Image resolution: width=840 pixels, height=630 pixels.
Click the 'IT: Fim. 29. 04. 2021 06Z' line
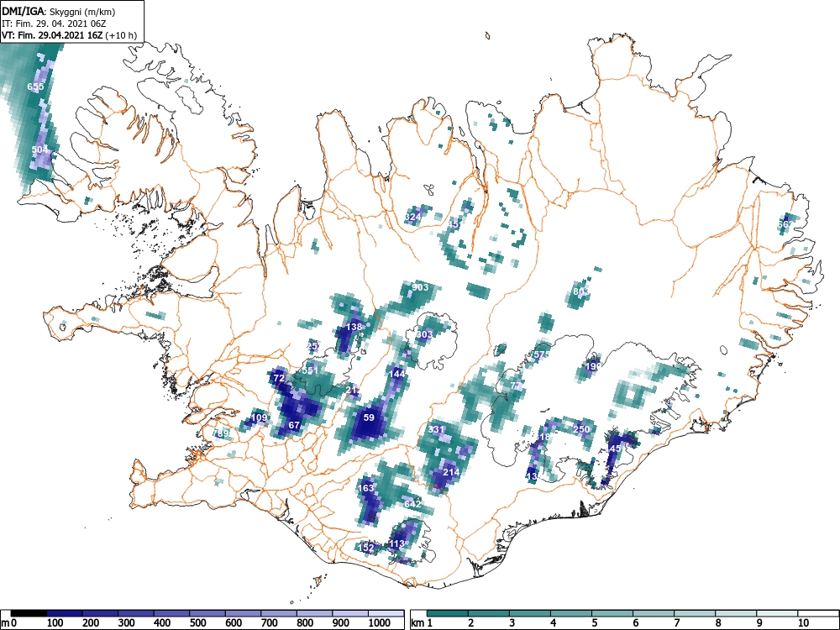(x=55, y=24)
